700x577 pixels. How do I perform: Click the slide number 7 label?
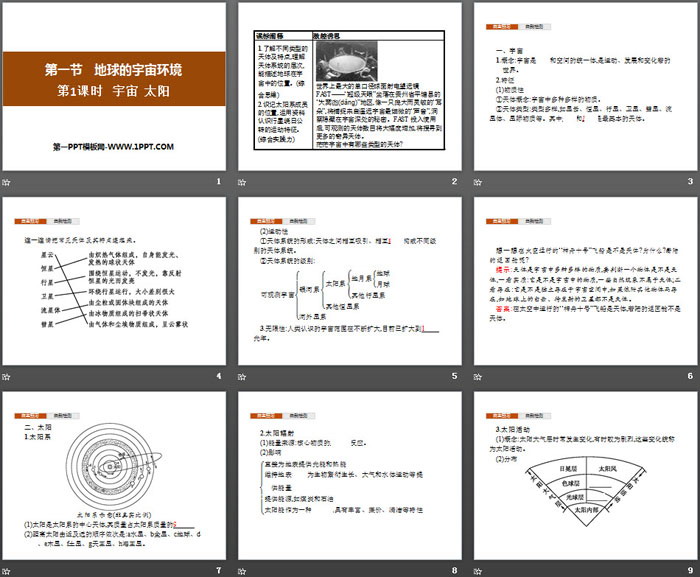point(219,570)
